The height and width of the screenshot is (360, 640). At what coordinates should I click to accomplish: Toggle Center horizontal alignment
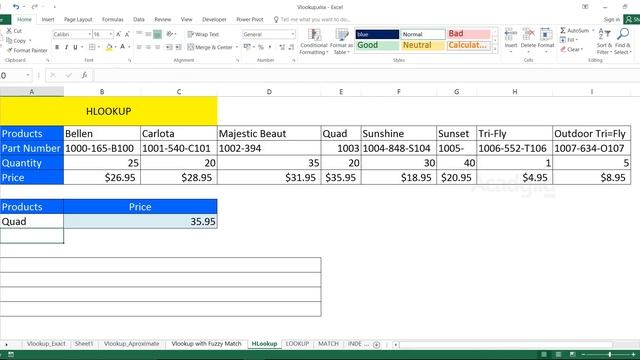tap(148, 47)
